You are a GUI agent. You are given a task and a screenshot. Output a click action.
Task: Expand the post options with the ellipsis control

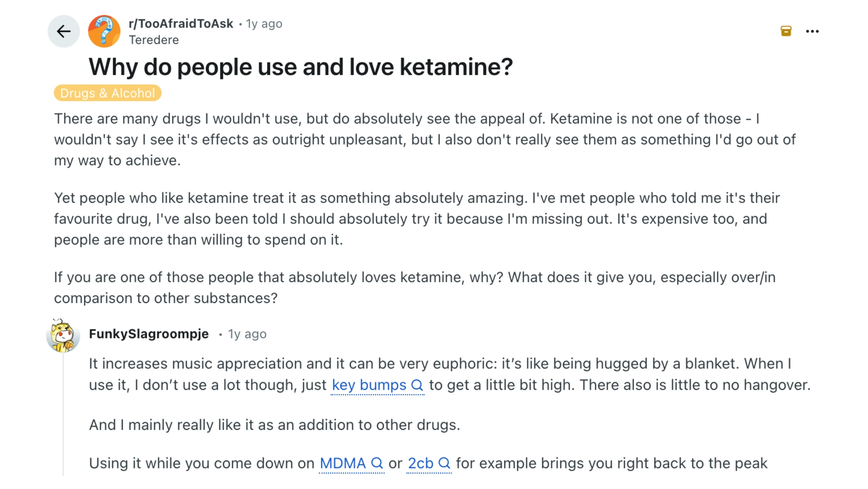(x=813, y=31)
